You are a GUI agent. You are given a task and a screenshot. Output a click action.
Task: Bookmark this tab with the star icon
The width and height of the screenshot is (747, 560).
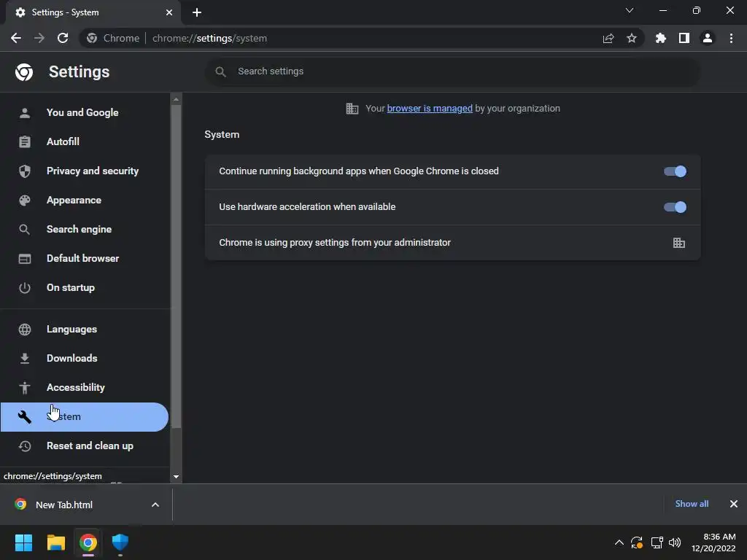632,38
